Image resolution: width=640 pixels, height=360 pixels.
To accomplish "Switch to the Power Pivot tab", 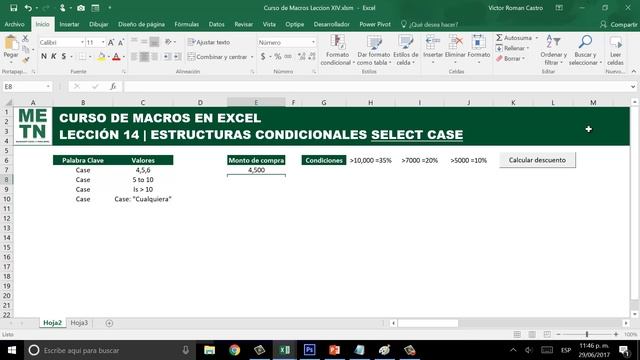I will pos(375,24).
